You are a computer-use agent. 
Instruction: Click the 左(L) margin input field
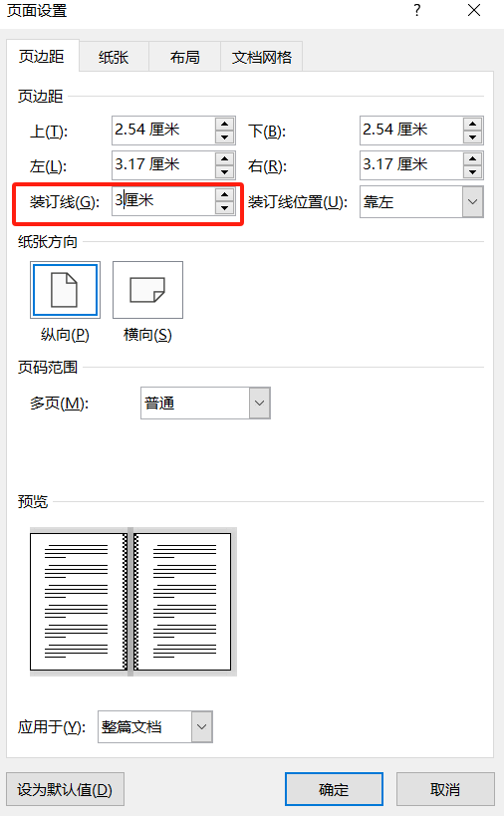pos(163,165)
